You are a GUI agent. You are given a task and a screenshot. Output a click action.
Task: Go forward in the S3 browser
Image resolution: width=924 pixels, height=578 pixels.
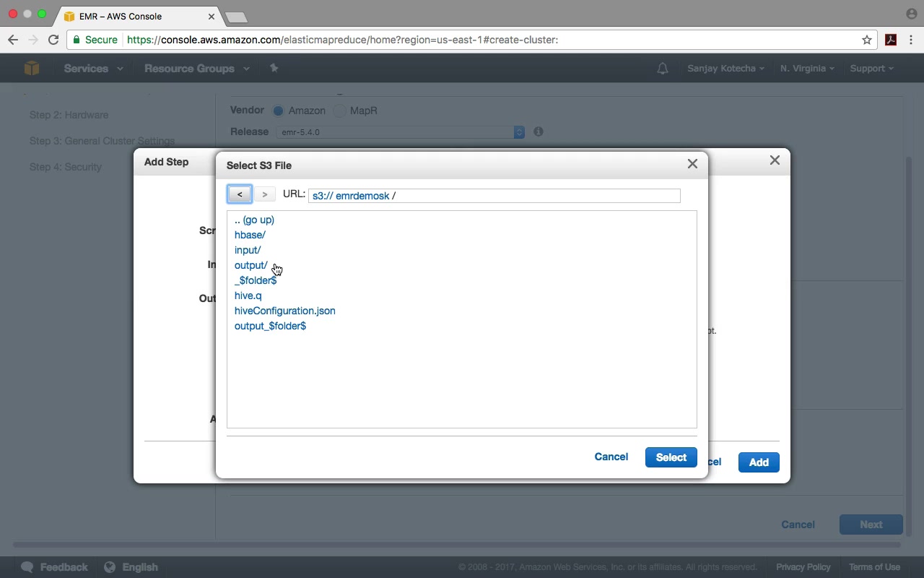(x=265, y=194)
